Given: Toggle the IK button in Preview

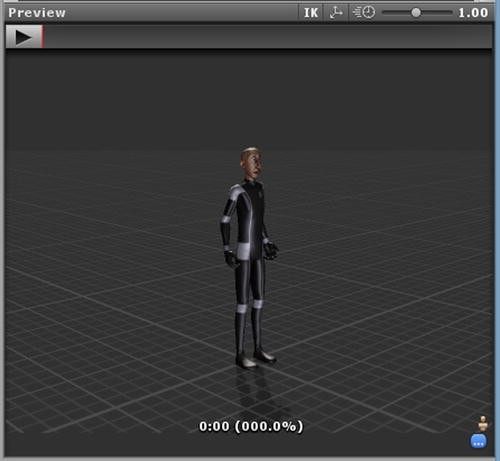Looking at the screenshot, I should [311, 13].
